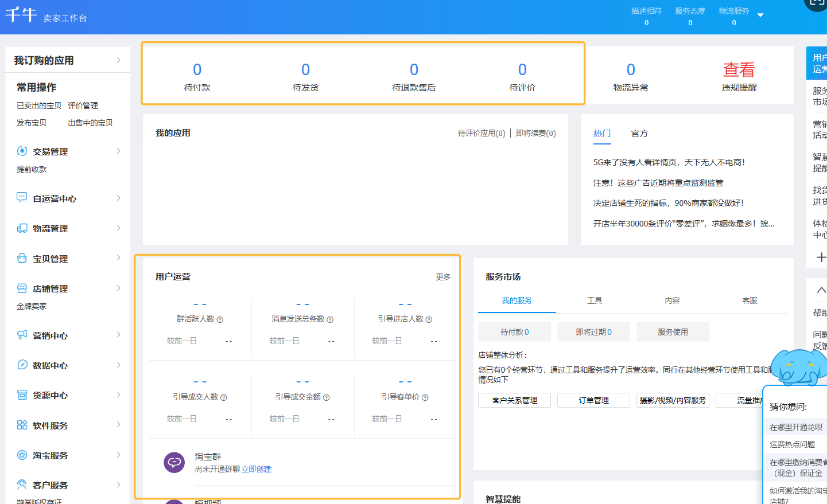Select the 工具 tab in 服务市场

click(x=595, y=300)
